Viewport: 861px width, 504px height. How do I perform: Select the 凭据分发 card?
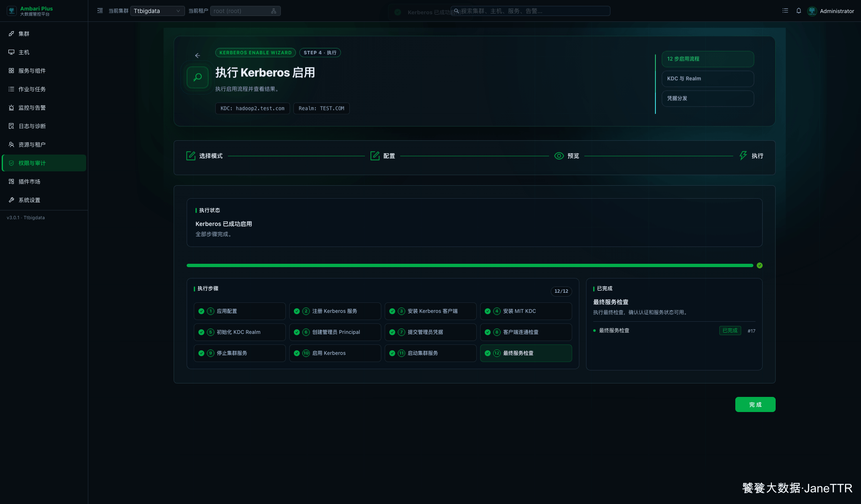click(708, 99)
